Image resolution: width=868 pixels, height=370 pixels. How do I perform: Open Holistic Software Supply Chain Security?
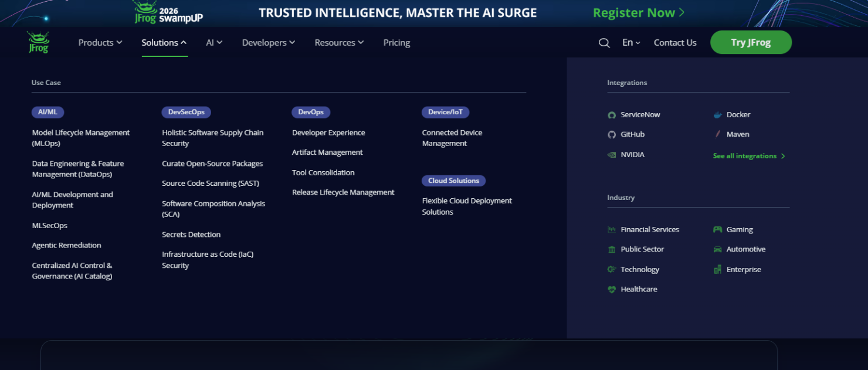coord(213,138)
